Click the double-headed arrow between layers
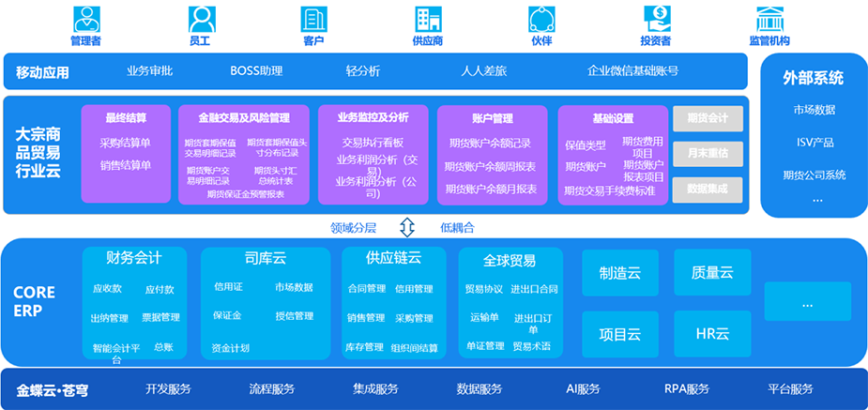 [x=406, y=227]
